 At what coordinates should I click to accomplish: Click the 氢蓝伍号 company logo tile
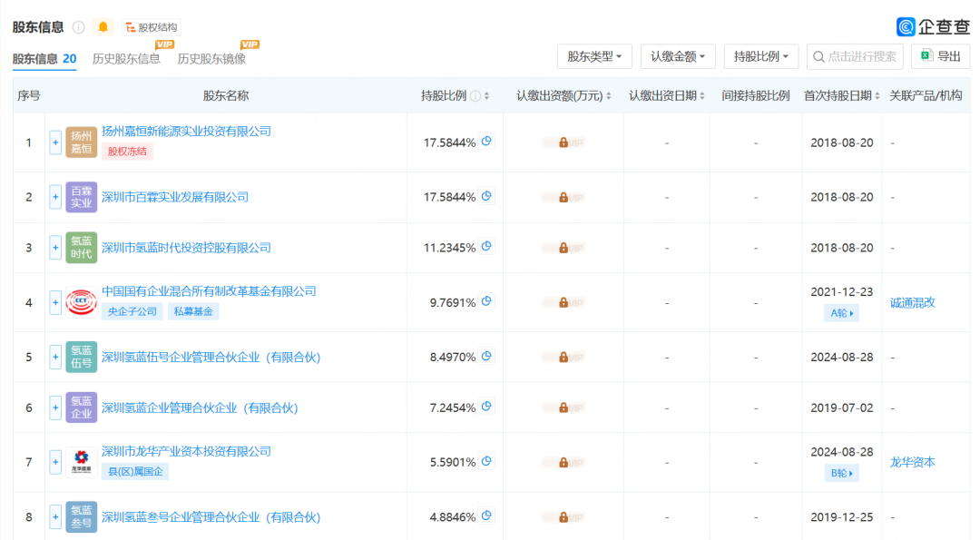82,357
